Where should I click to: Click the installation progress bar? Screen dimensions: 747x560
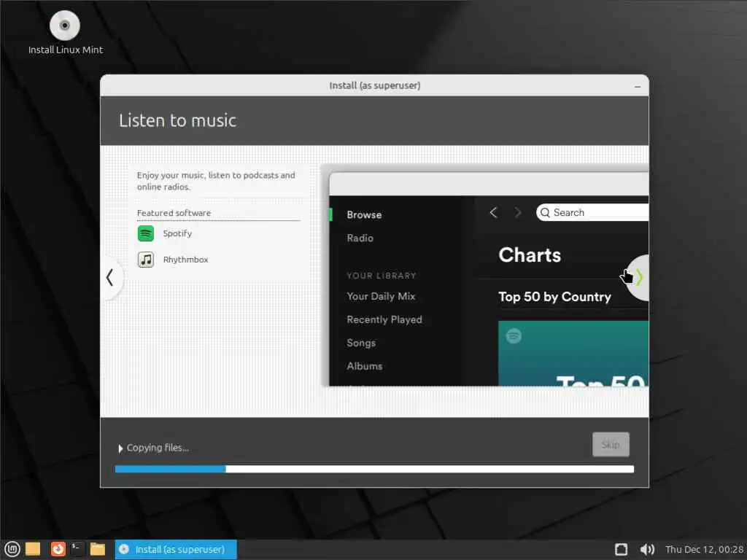[374, 469]
